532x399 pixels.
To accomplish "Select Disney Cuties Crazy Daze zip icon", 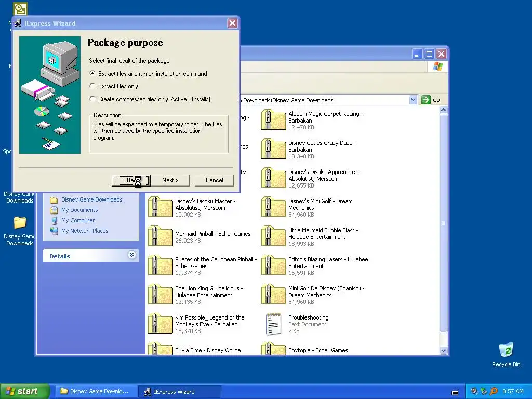I will click(x=273, y=149).
